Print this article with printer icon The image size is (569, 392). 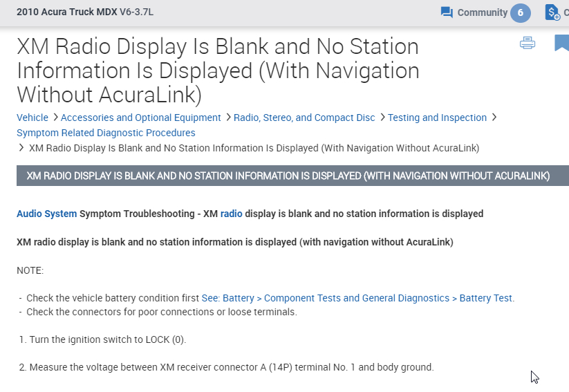pos(528,43)
